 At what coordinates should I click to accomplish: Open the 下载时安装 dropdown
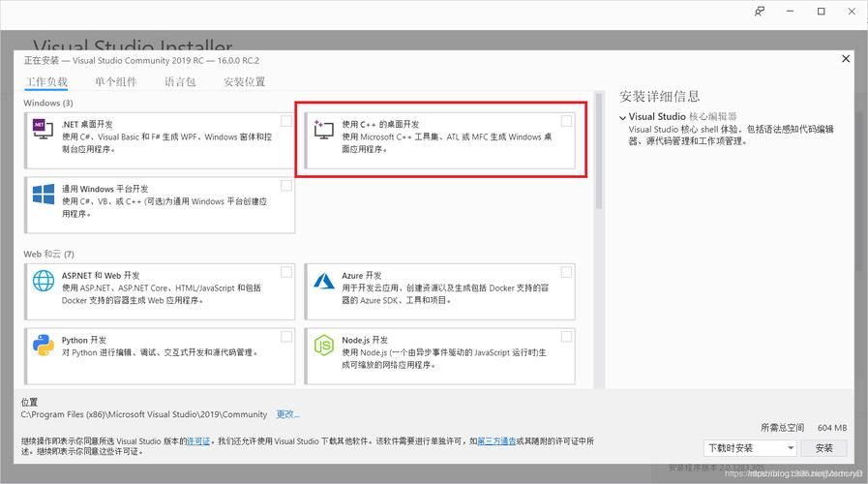[750, 448]
